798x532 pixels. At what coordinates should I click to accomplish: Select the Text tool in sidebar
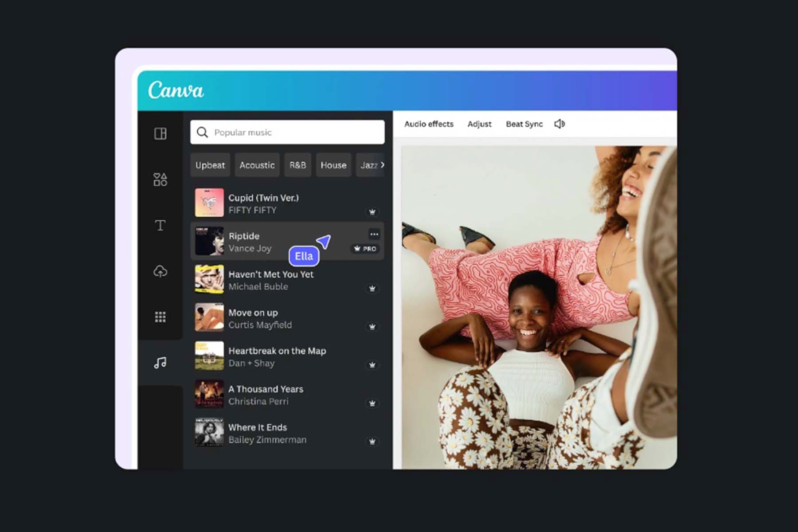[x=160, y=225]
